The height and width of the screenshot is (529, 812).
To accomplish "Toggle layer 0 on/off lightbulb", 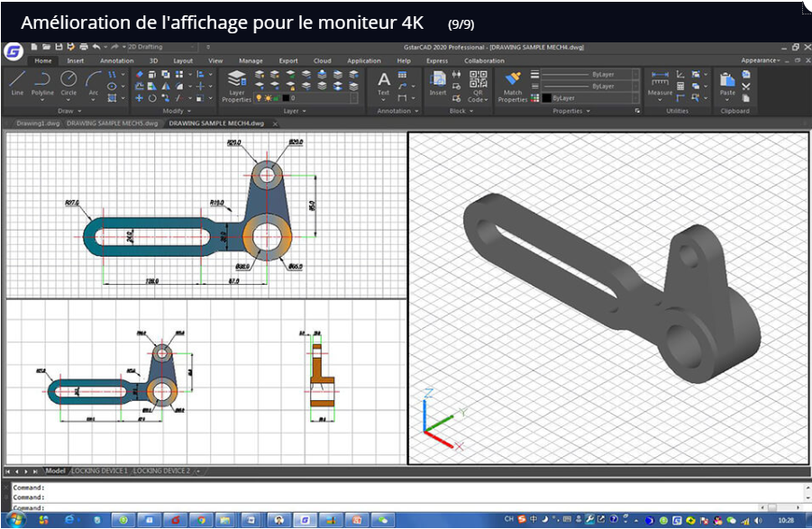I will [259, 97].
